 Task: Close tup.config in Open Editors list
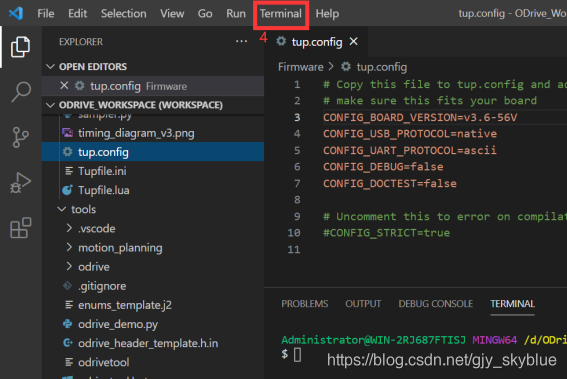click(64, 86)
